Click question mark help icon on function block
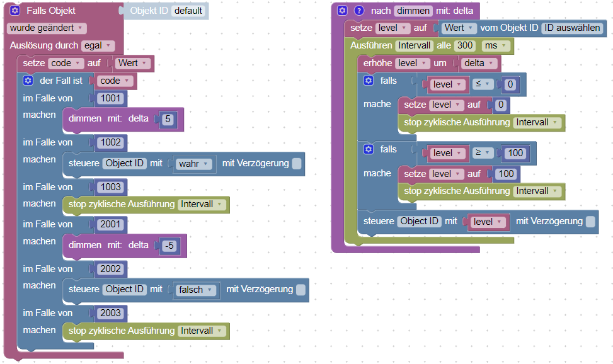Image resolution: width=613 pixels, height=364 pixels. click(359, 11)
